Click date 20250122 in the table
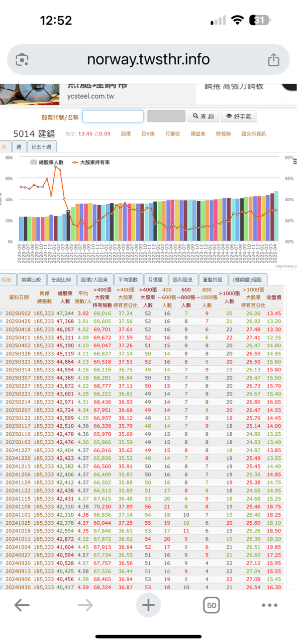The height and width of the screenshot is (644, 297). (18, 418)
